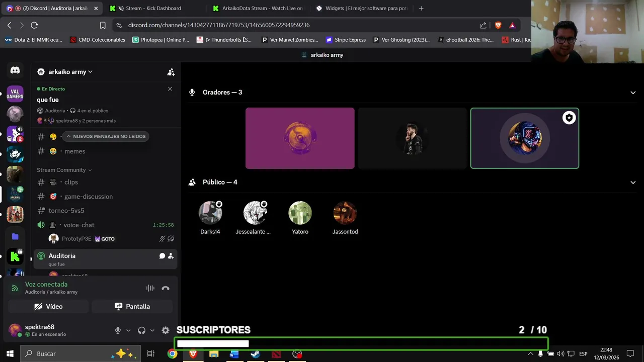Click the moderator star badge on speaker
The height and width of the screenshot is (362, 644).
(569, 118)
